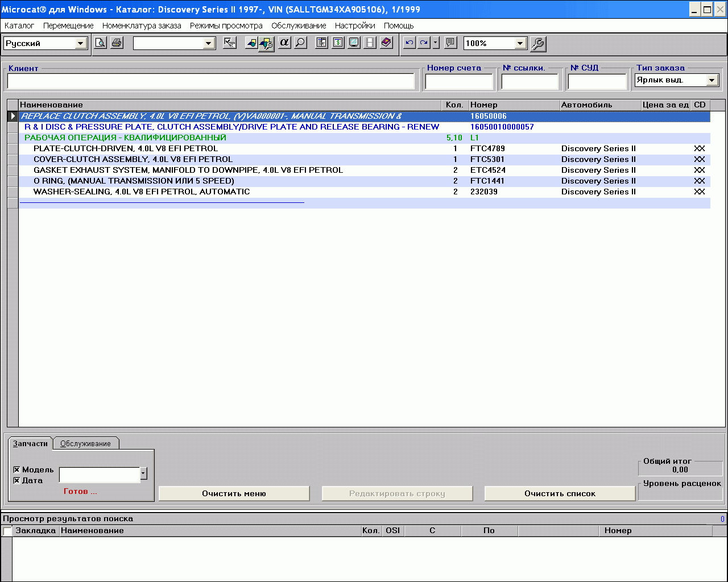Click the print preview icon
This screenshot has height=582, width=728.
point(100,43)
